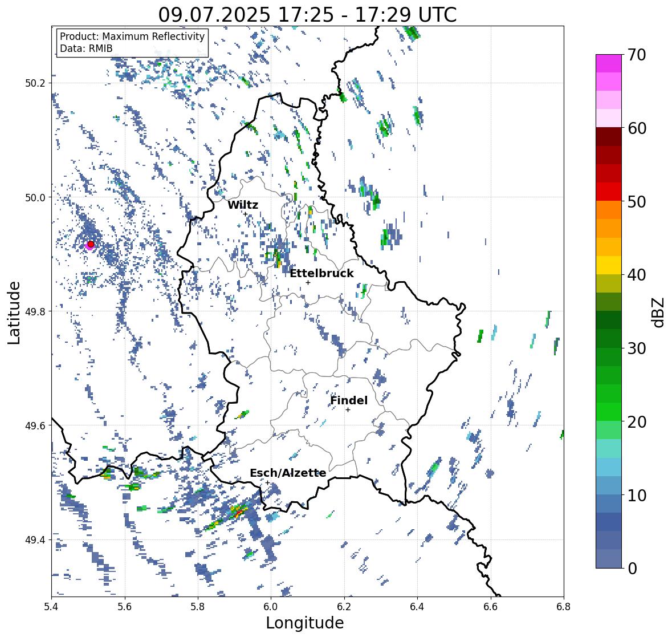This screenshot has height=637, width=672.
Task: Click the latitude tick label 49.8
Action: (35, 311)
